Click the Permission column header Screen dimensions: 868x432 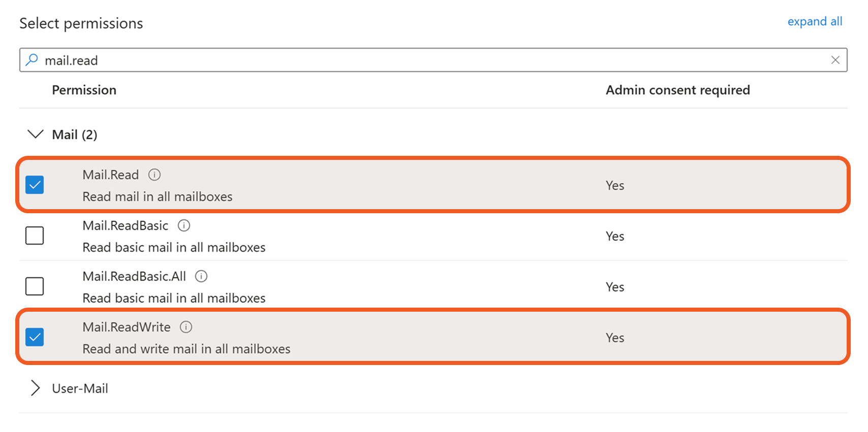(84, 90)
